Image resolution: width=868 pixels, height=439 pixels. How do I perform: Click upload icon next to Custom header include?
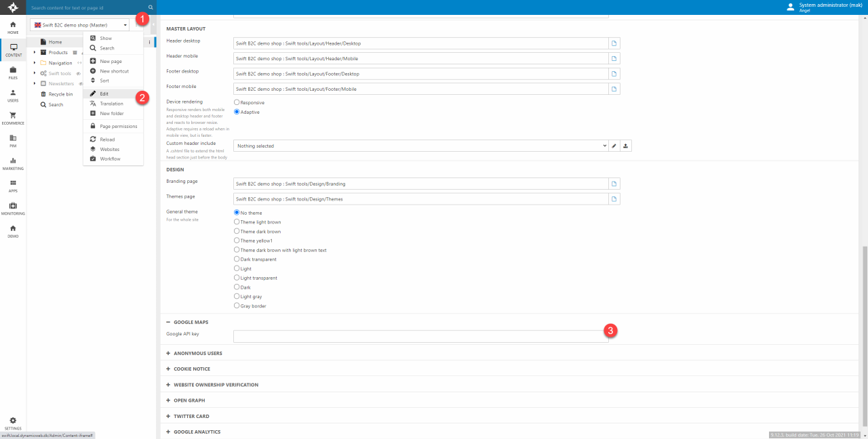[x=626, y=146]
